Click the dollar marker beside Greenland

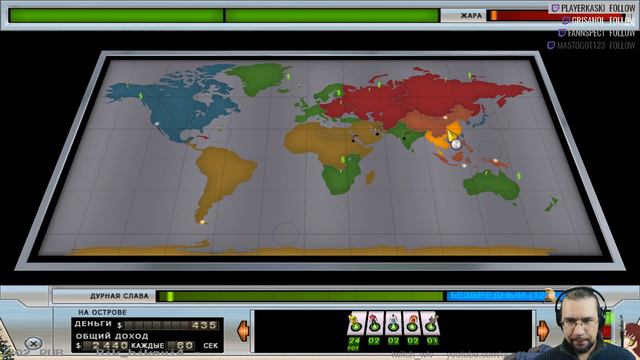coord(288,76)
